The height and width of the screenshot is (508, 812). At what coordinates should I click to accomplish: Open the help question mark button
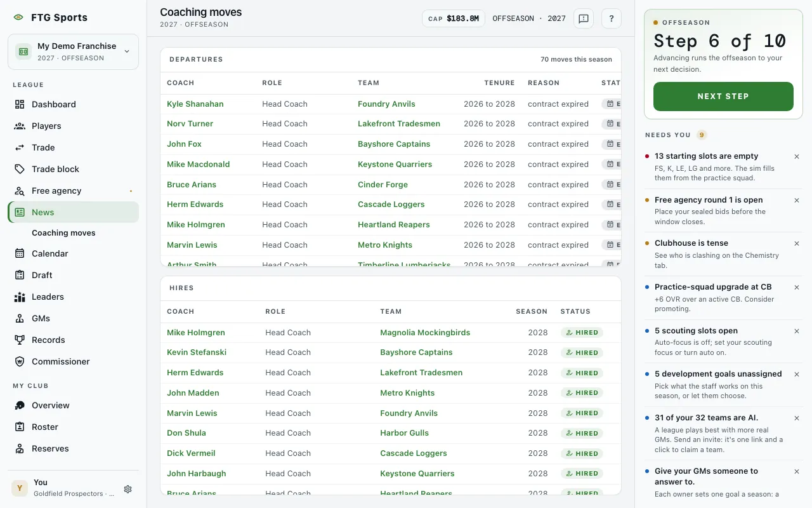tap(611, 18)
